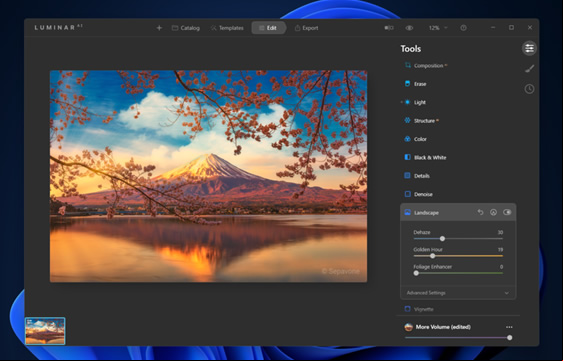Click the Landscape tool icon

point(408,212)
